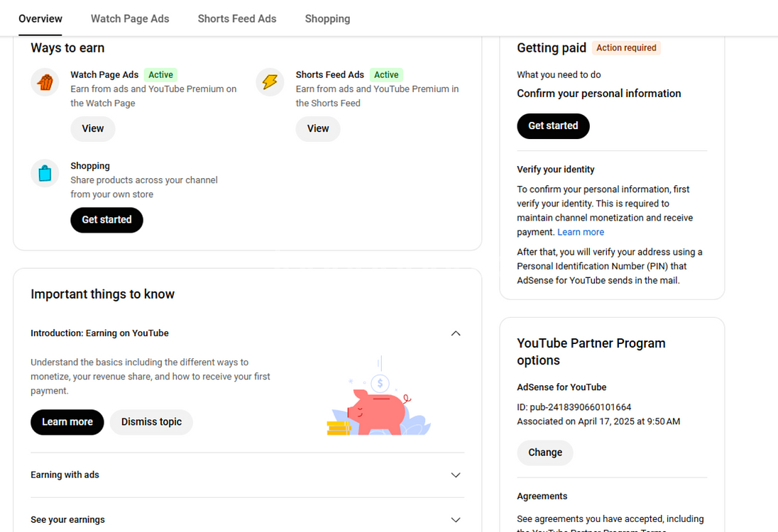The height and width of the screenshot is (532, 778).
Task: Click Learn more button in Introduction topic
Action: [67, 423]
